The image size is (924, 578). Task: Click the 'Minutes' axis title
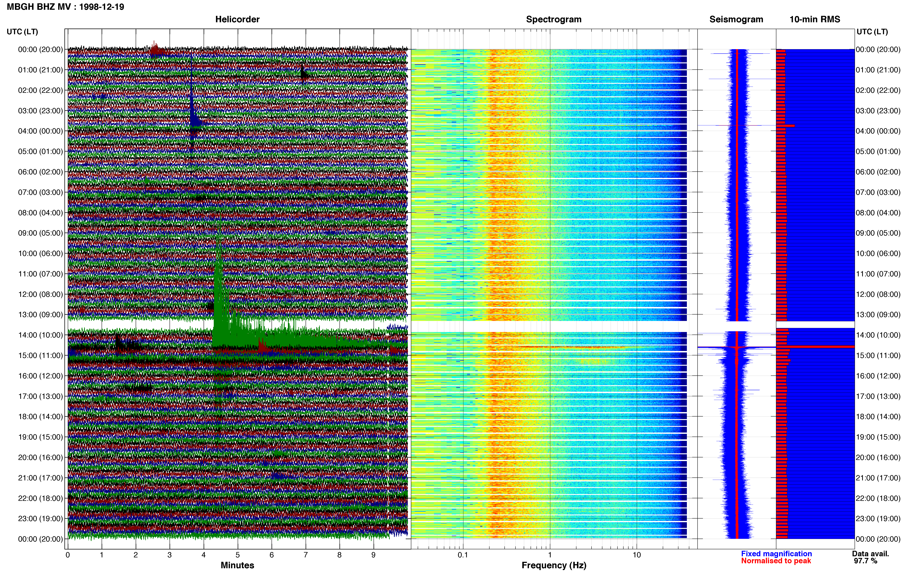237,565
